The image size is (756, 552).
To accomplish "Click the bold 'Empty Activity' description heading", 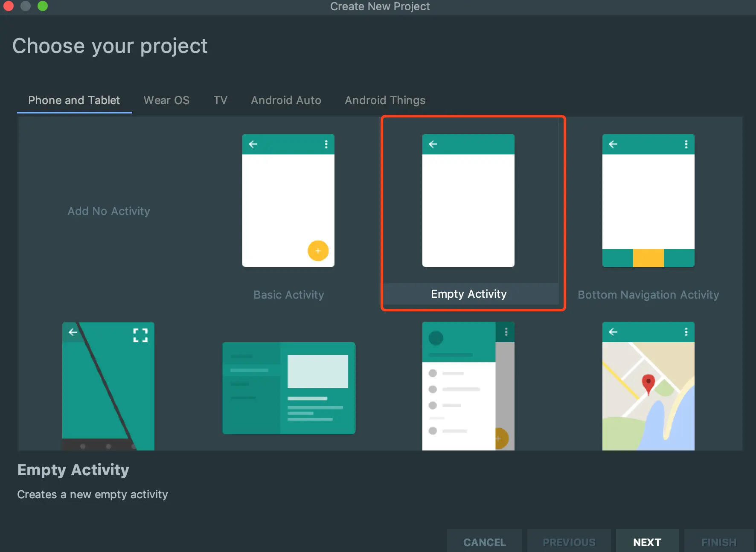I will (x=73, y=470).
